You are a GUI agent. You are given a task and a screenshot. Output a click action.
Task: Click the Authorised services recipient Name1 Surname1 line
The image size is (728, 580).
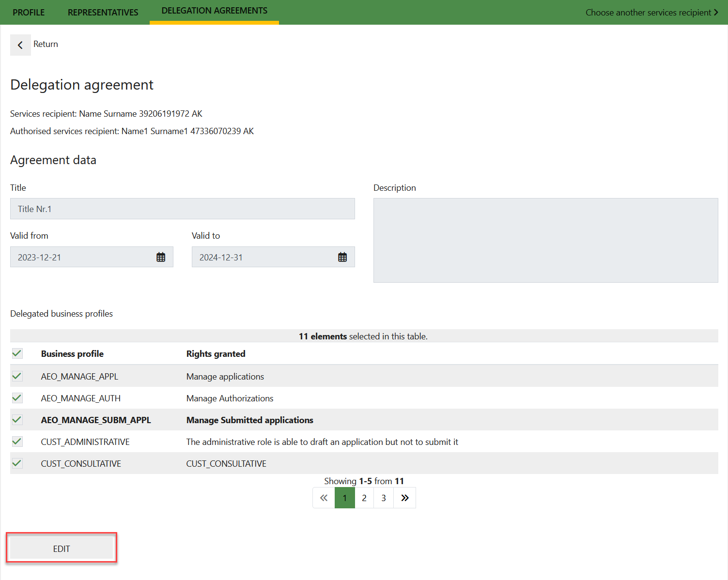coord(132,131)
